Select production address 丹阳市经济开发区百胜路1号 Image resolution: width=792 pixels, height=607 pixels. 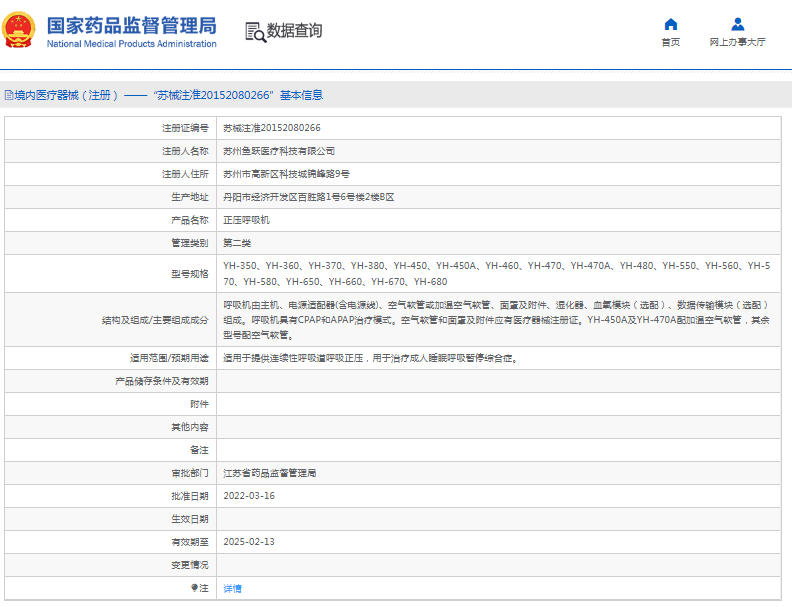point(309,197)
